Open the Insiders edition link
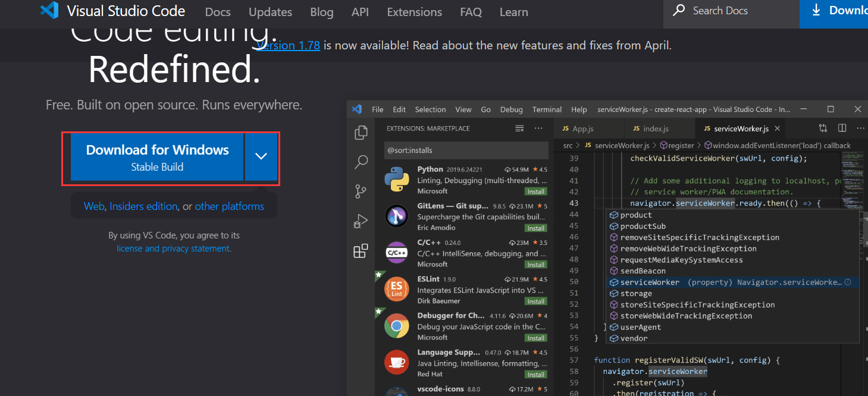This screenshot has height=396, width=868. click(143, 206)
